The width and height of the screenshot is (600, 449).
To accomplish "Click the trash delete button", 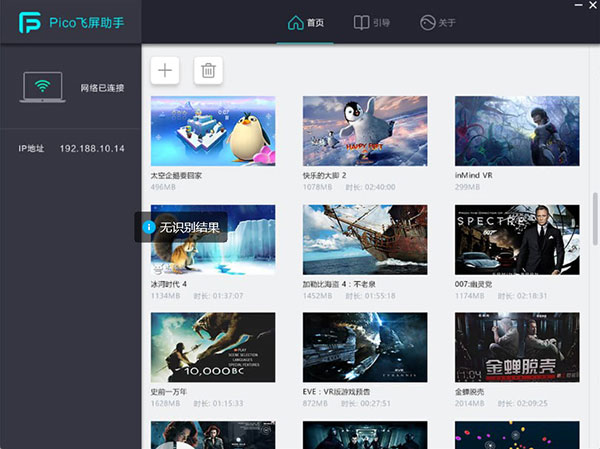I will pyautogui.click(x=208, y=70).
